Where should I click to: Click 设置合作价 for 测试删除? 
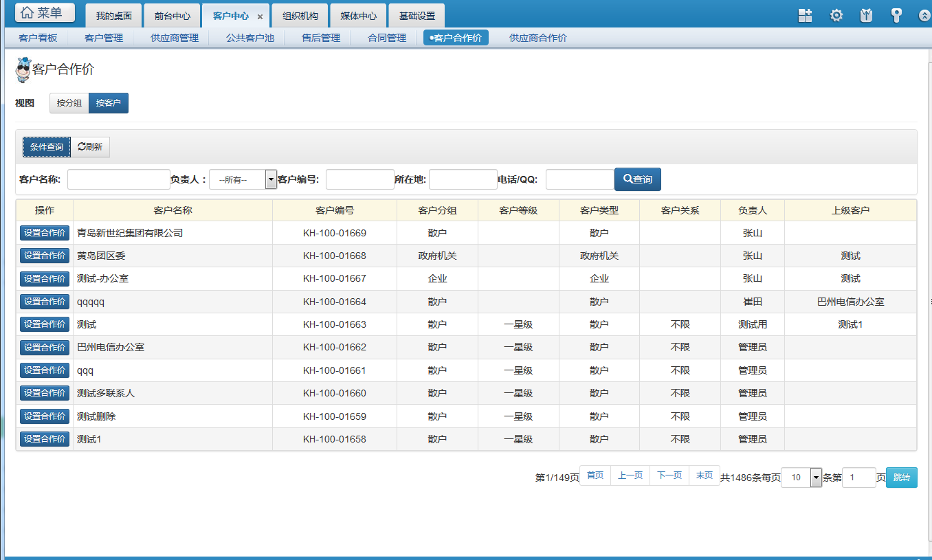coord(45,416)
